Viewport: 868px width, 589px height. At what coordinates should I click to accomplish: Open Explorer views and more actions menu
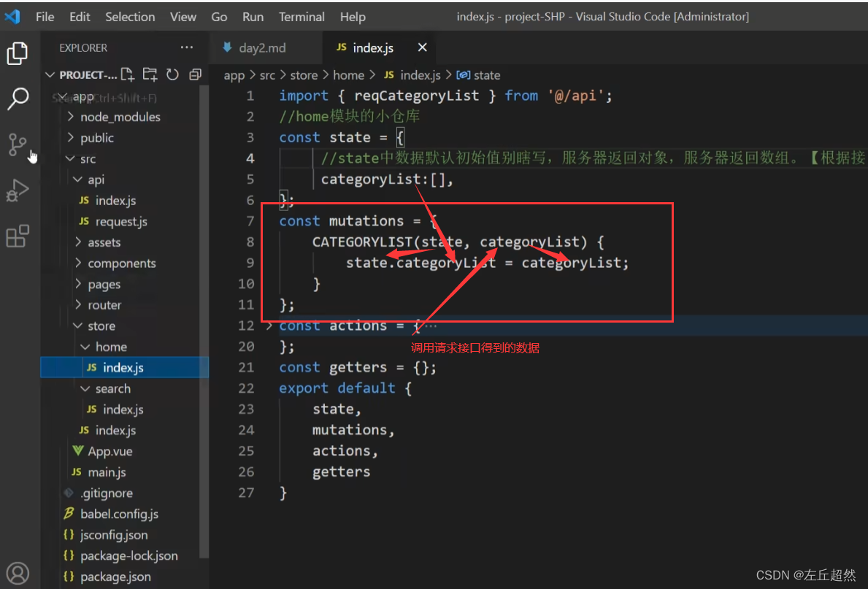[187, 47]
